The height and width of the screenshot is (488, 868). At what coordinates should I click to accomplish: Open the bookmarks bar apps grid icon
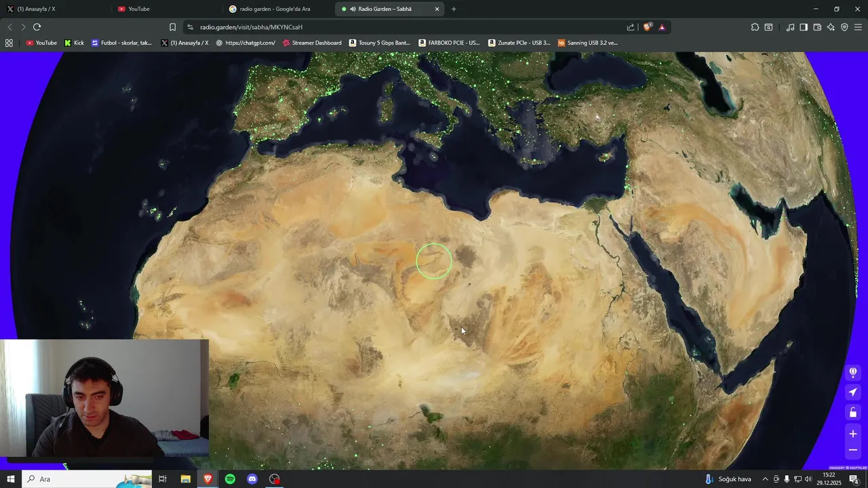click(x=9, y=43)
